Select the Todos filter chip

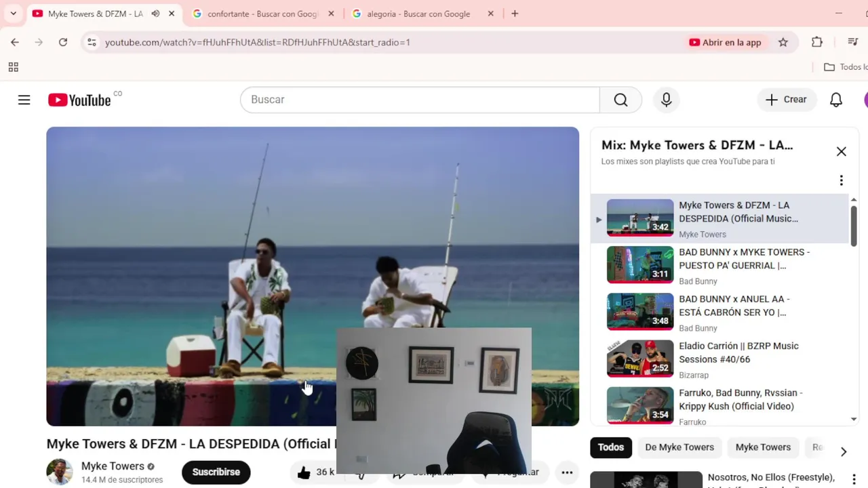[611, 447]
